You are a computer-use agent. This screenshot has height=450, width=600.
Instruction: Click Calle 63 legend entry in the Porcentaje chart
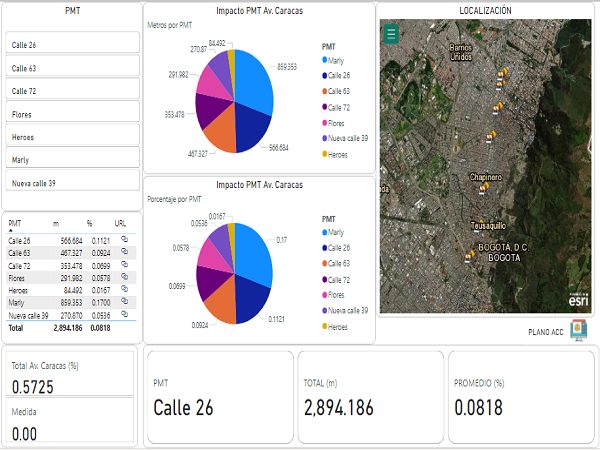click(x=336, y=263)
